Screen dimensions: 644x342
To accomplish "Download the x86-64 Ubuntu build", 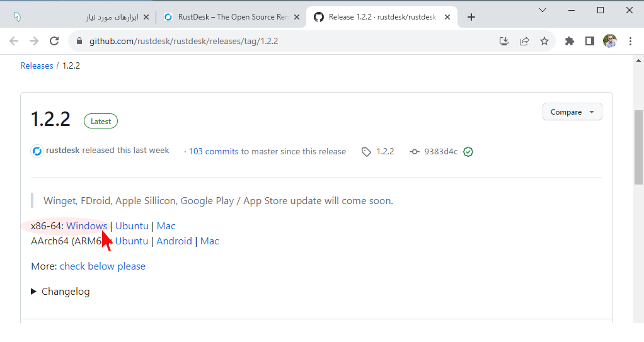I will pos(132,226).
